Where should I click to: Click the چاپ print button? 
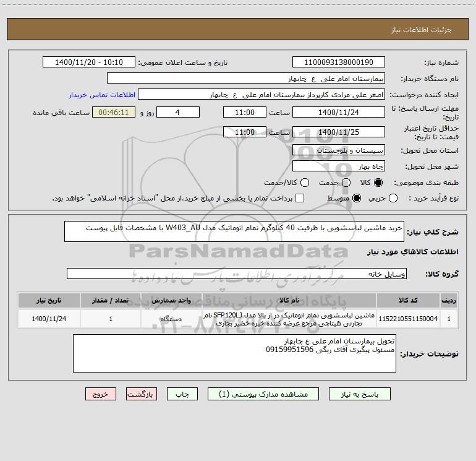coord(182,394)
